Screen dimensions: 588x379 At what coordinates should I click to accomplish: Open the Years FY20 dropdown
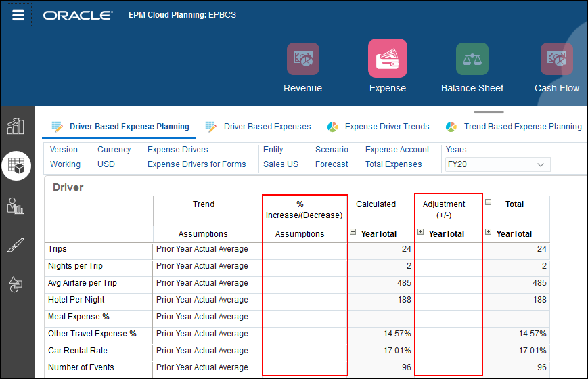497,164
